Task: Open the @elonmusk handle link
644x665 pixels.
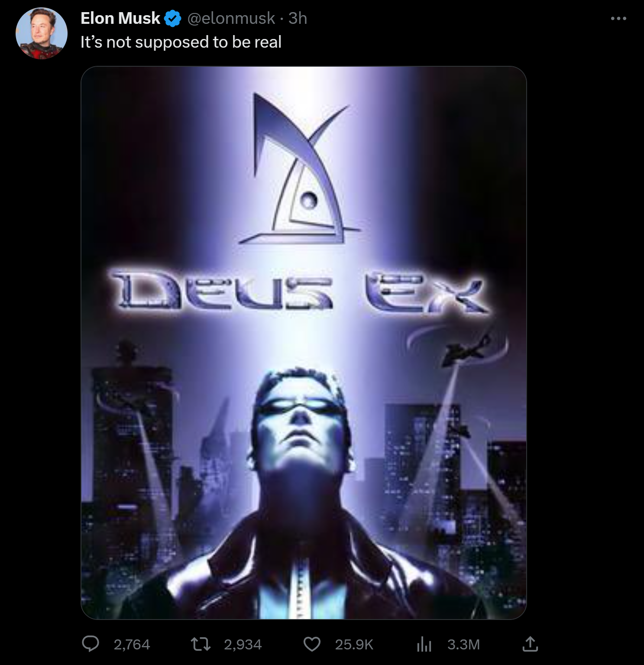Action: coord(231,18)
